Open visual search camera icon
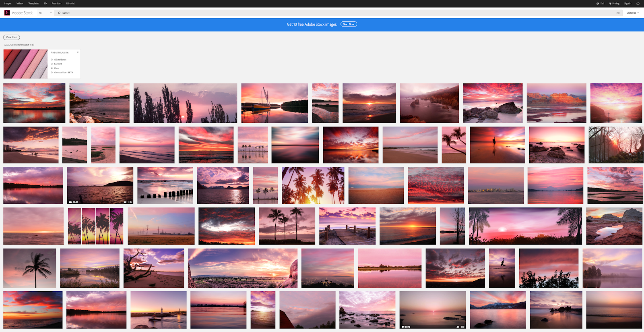The image size is (644, 332). point(618,13)
